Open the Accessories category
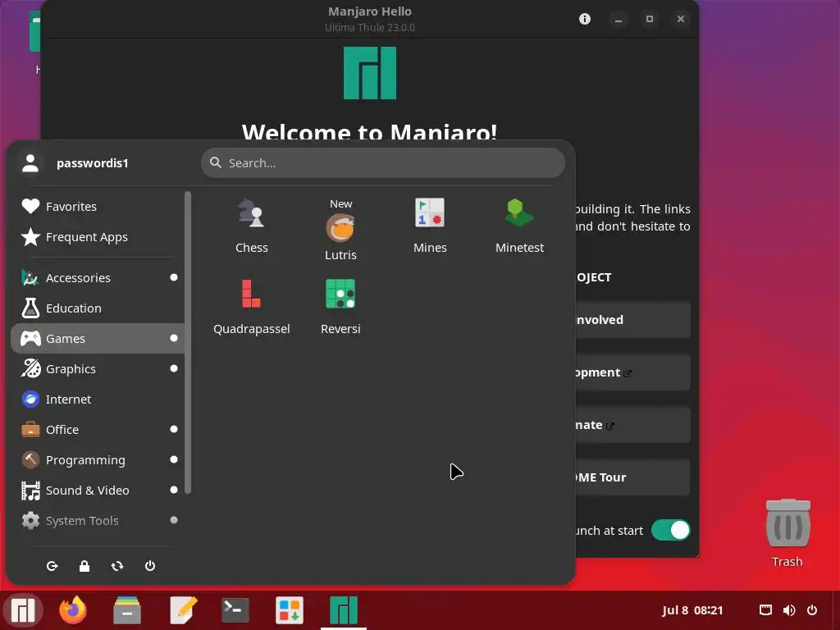This screenshot has width=840, height=630. click(98, 277)
